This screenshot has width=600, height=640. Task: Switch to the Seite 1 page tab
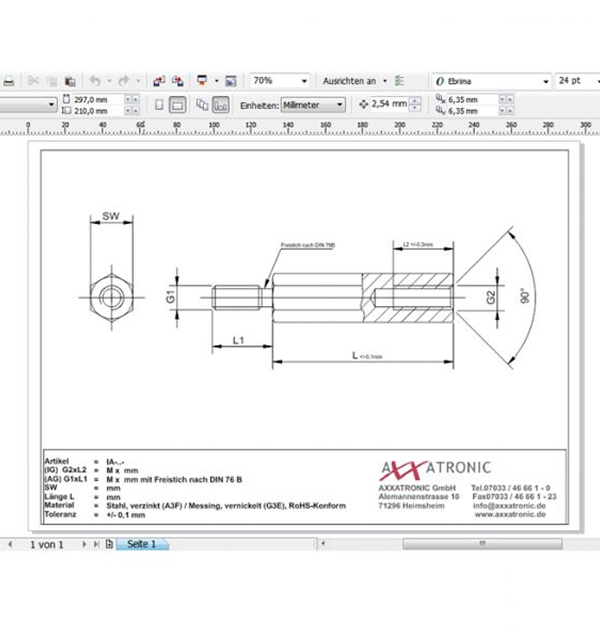(x=142, y=544)
